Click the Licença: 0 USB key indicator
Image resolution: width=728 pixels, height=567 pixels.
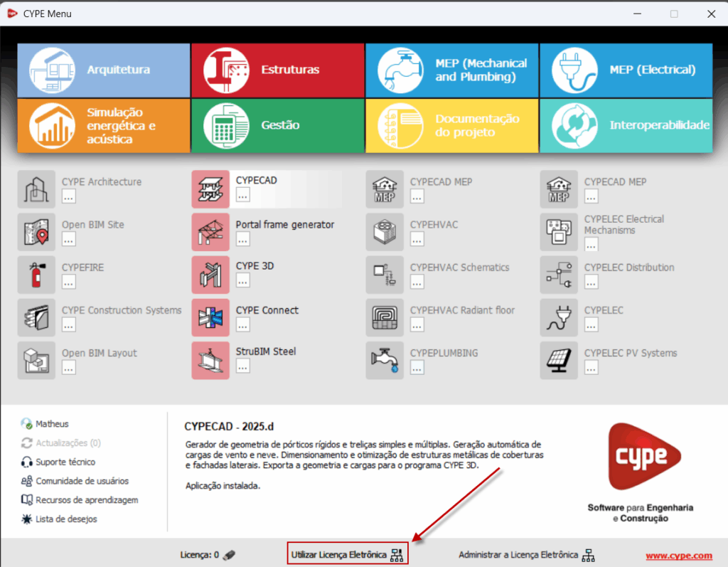208,555
